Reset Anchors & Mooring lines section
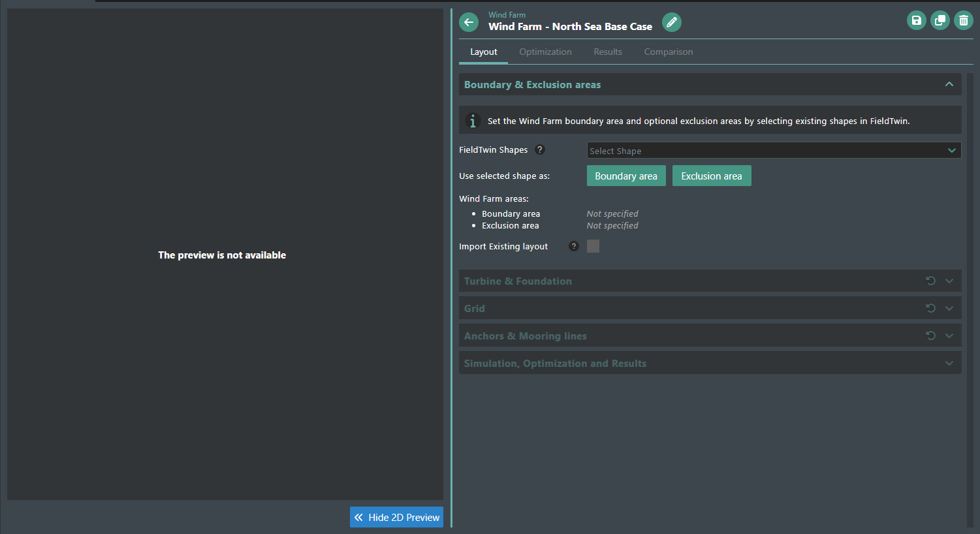This screenshot has height=534, width=980. coord(930,336)
